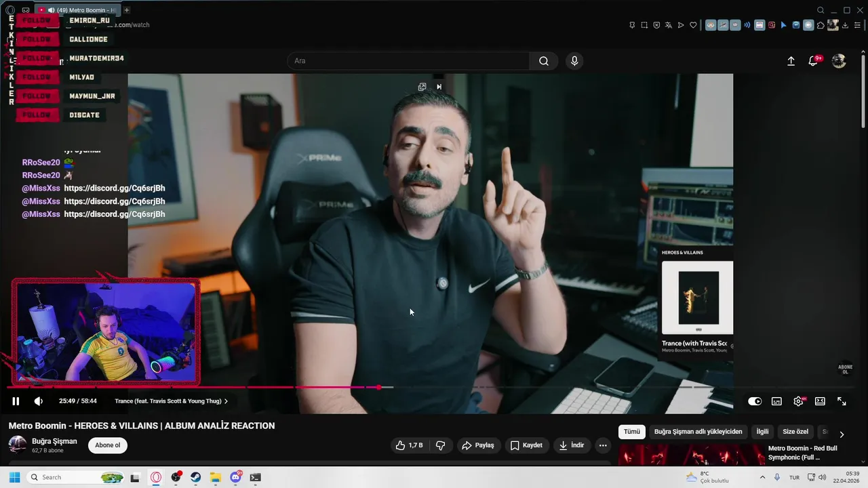Enter fullscreen mode
Image resolution: width=868 pixels, height=488 pixels.
pyautogui.click(x=842, y=401)
